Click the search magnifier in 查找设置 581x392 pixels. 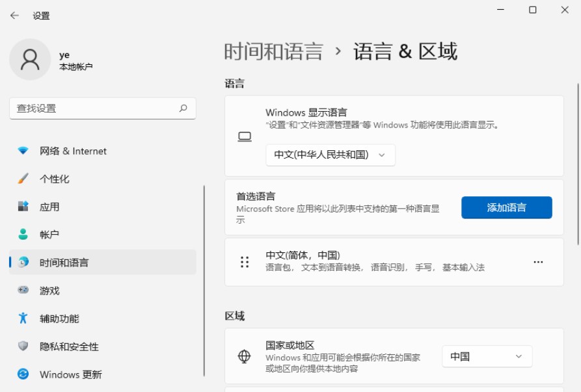click(x=184, y=108)
